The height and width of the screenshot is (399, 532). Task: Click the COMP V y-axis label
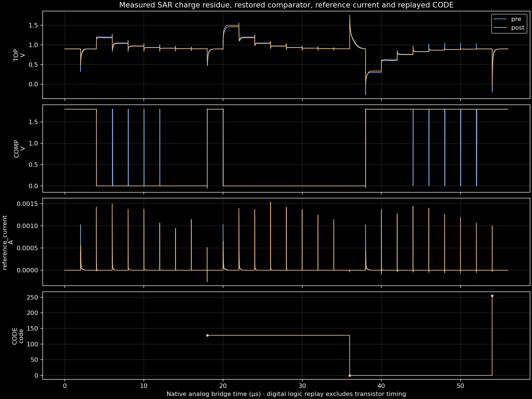(19, 149)
